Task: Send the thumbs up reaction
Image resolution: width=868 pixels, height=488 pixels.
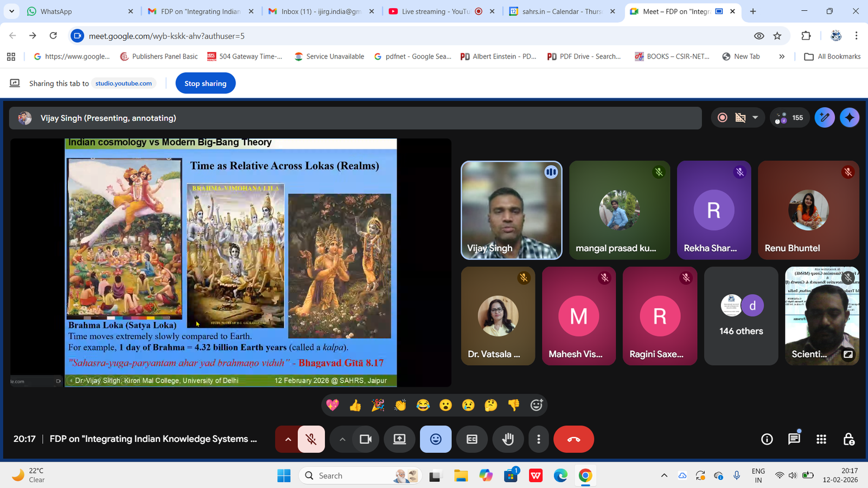Action: (x=355, y=405)
